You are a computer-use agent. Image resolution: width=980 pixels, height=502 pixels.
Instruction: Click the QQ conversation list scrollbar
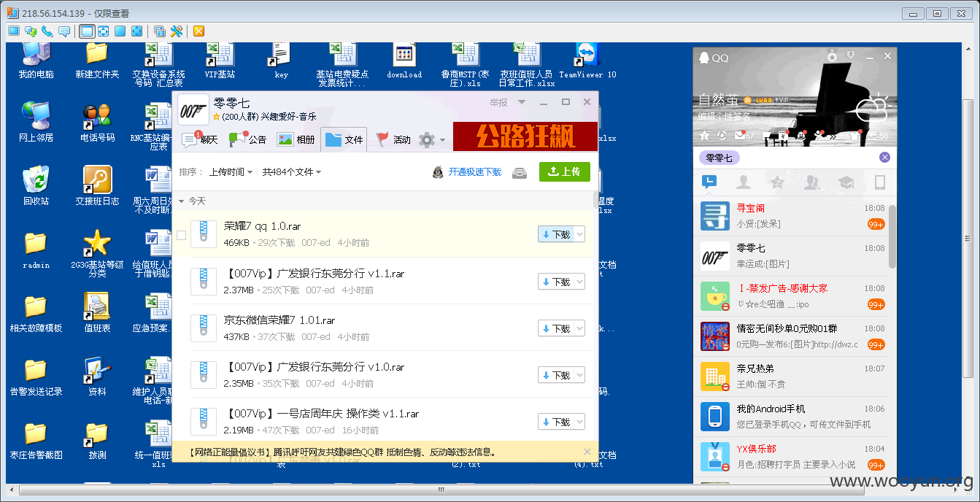892,237
